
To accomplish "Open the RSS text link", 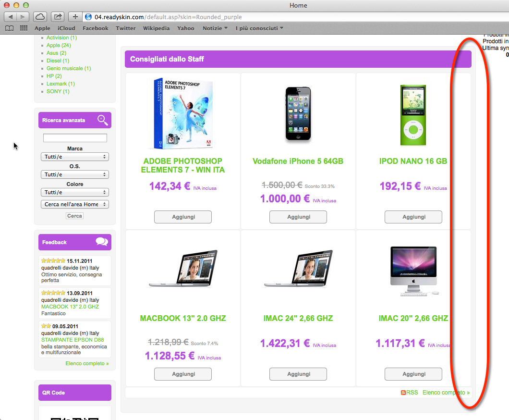I will pyautogui.click(x=412, y=393).
